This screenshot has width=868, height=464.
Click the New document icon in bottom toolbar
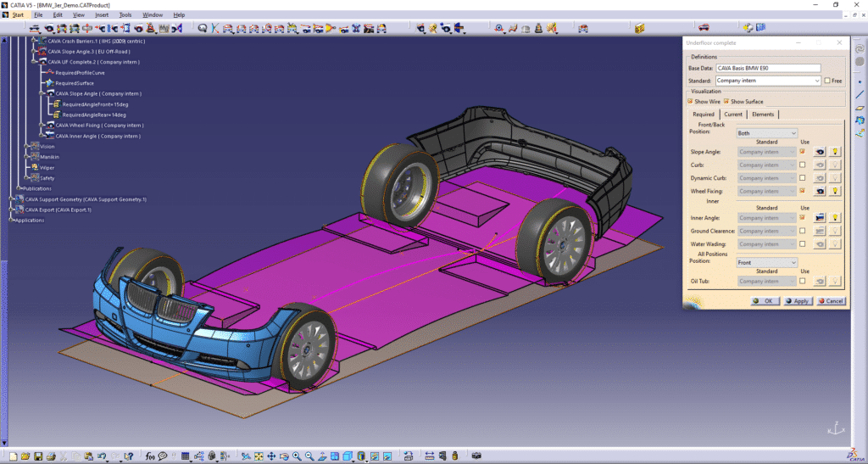click(x=14, y=456)
